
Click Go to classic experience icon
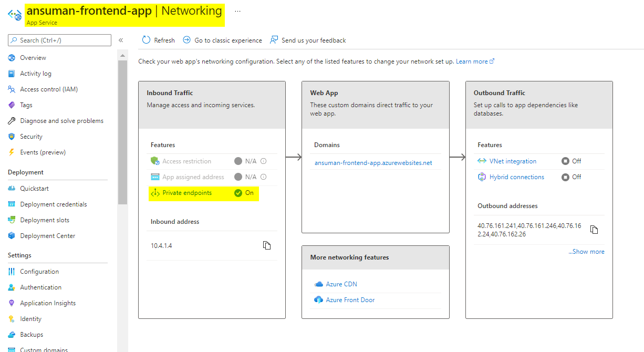point(186,40)
